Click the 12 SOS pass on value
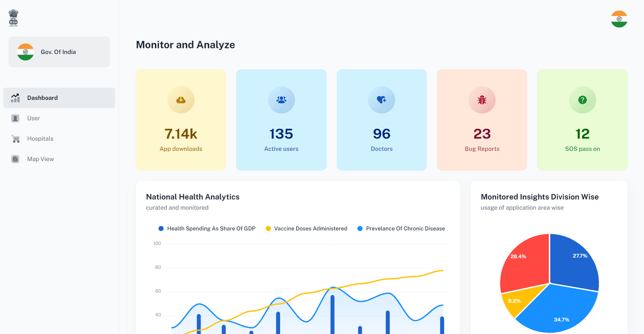The height and width of the screenshot is (334, 644). pos(582,134)
